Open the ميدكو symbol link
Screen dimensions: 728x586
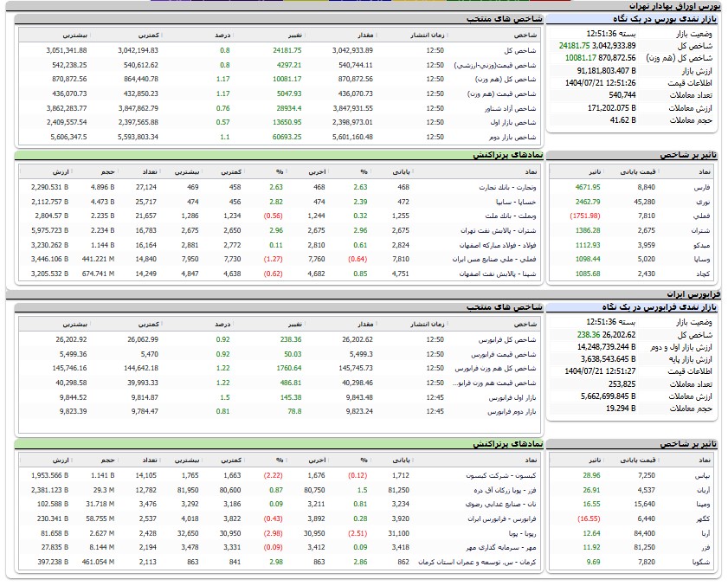(x=692, y=245)
